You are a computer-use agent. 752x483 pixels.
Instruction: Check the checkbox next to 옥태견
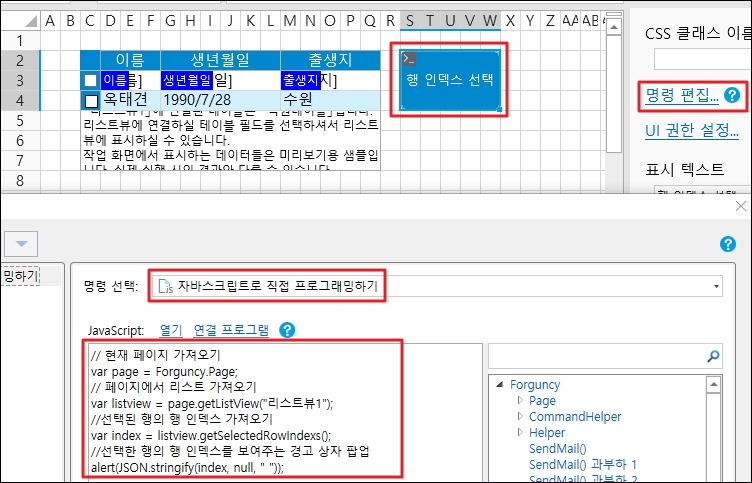[91, 101]
